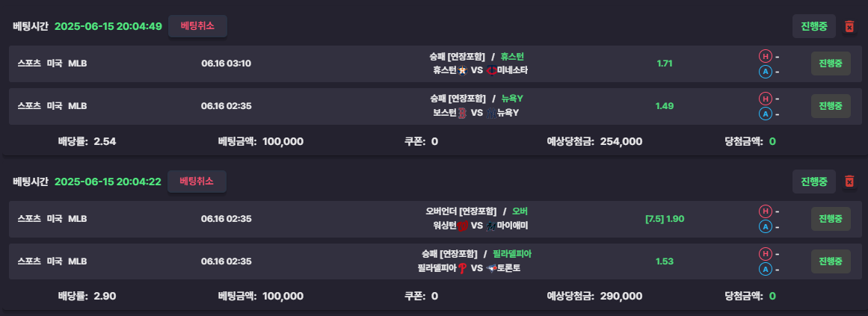Delete the 20:04:22 bet slip via trash icon
Screen dimensions: 868x316
(x=849, y=182)
